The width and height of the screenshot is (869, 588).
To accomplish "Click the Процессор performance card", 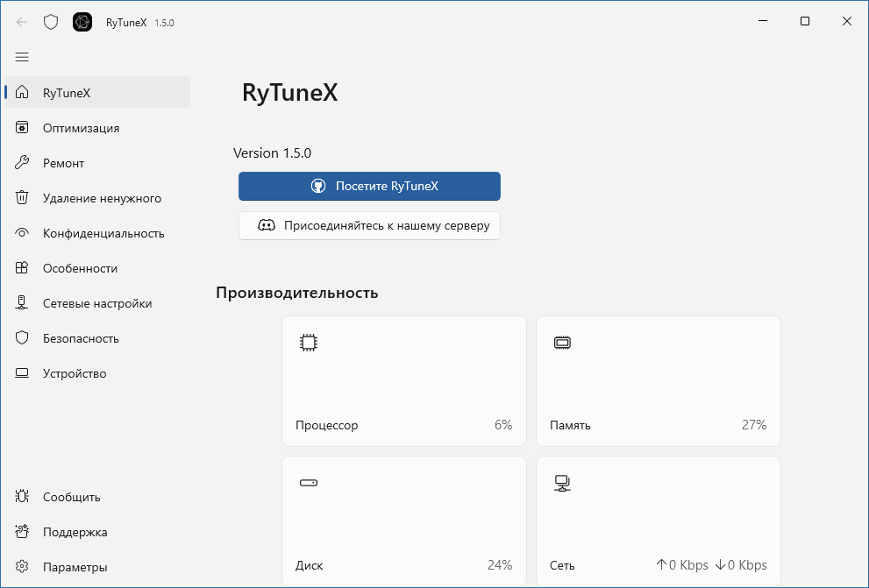I will [x=403, y=381].
